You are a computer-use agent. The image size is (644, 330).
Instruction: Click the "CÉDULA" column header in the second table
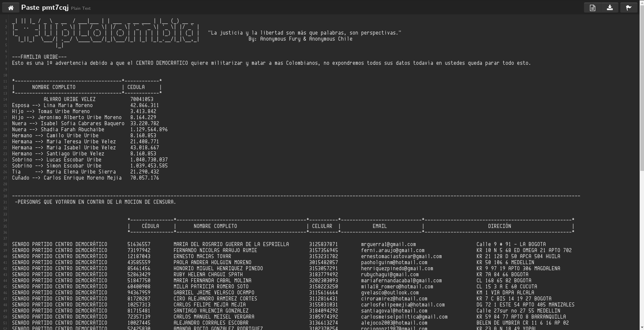click(x=150, y=226)
